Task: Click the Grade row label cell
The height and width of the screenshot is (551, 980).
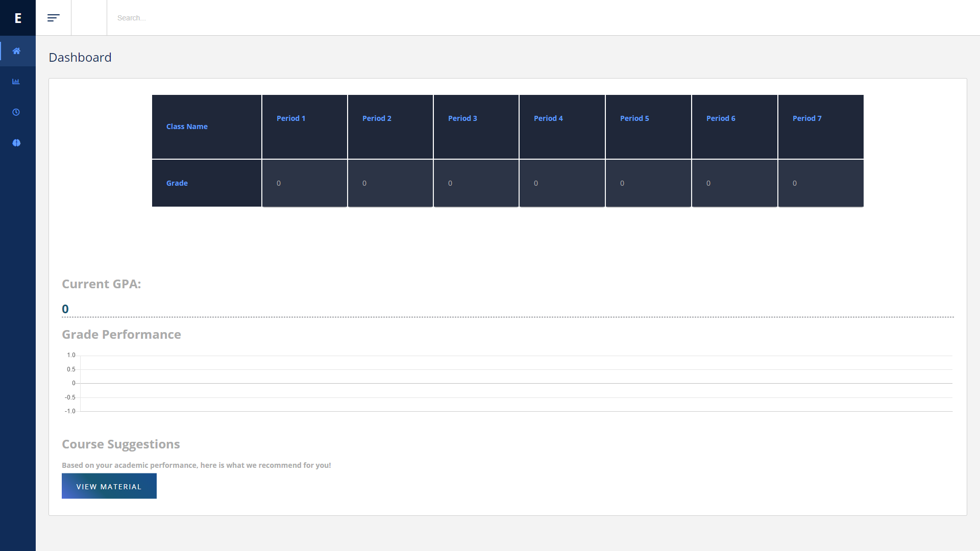Action: [207, 183]
